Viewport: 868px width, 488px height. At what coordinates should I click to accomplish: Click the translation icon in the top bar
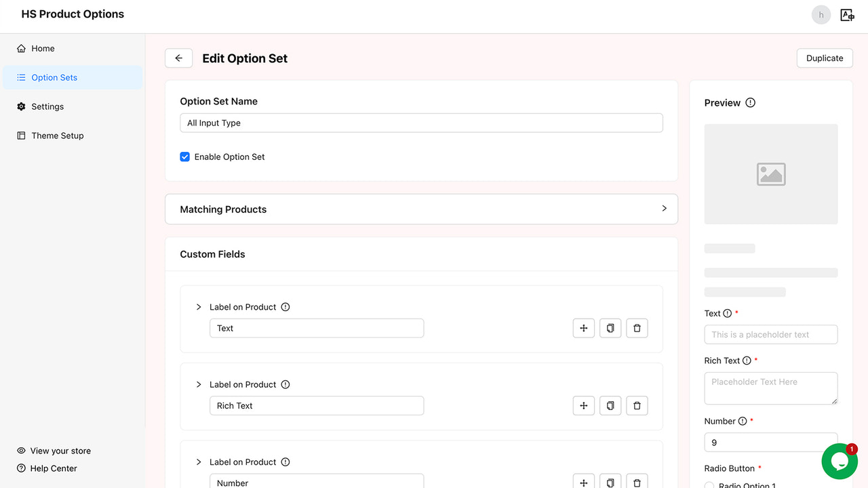tap(847, 14)
